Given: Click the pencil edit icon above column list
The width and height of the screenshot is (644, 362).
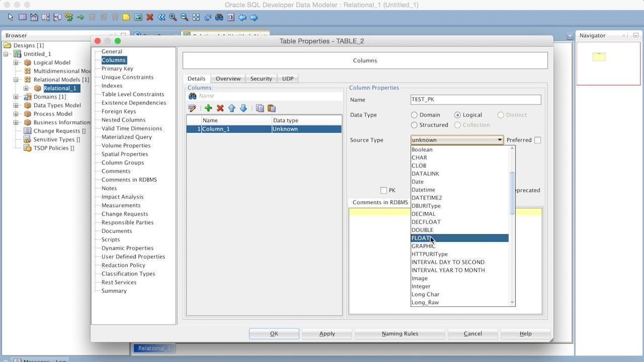Looking at the screenshot, I should click(x=192, y=108).
